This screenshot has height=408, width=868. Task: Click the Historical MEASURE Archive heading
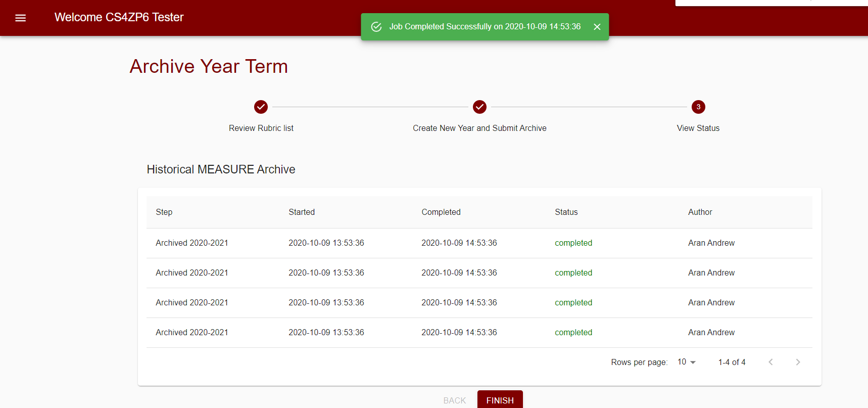coord(221,169)
